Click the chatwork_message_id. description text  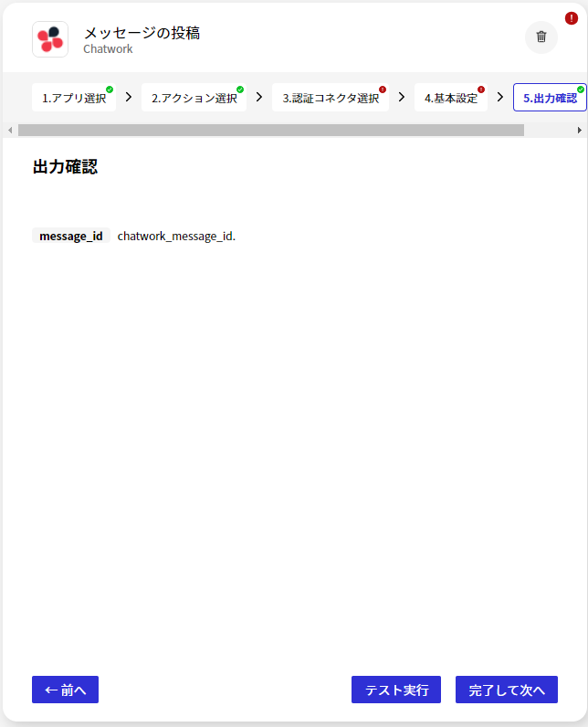pos(176,236)
